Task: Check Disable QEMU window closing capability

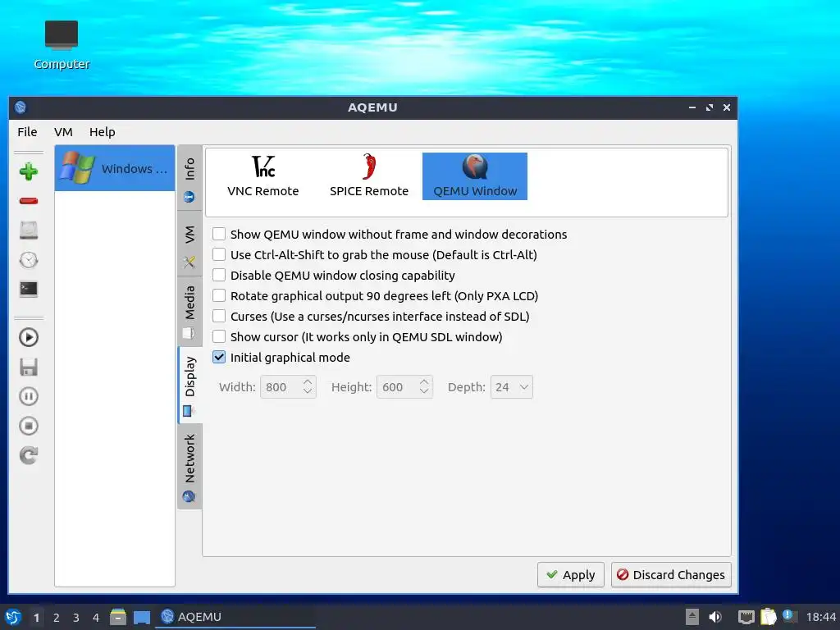Action: pyautogui.click(x=219, y=275)
